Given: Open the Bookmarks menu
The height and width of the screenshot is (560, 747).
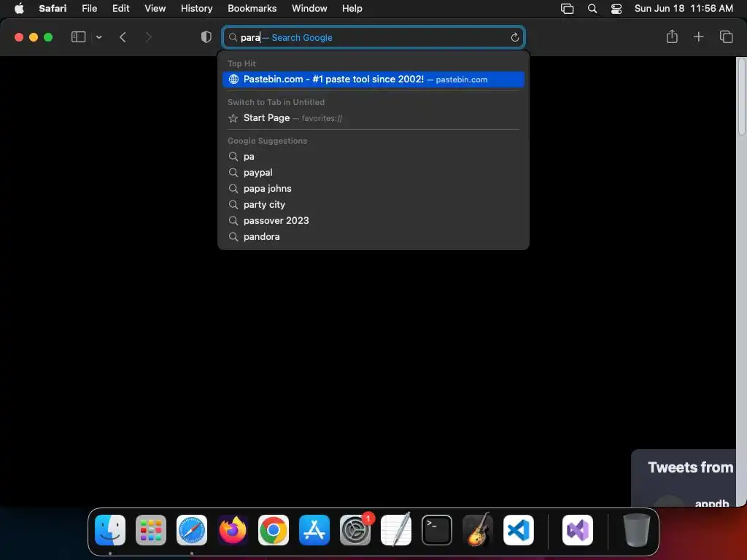Looking at the screenshot, I should (252, 9).
